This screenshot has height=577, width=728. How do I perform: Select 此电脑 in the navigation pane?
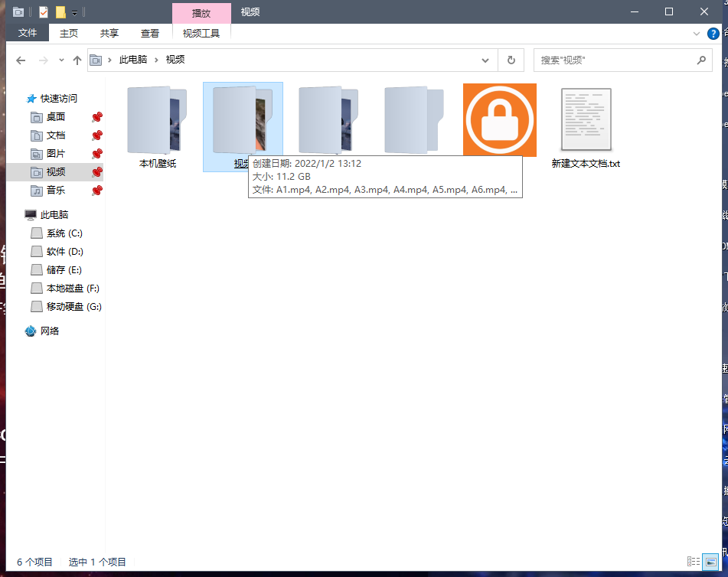(54, 215)
